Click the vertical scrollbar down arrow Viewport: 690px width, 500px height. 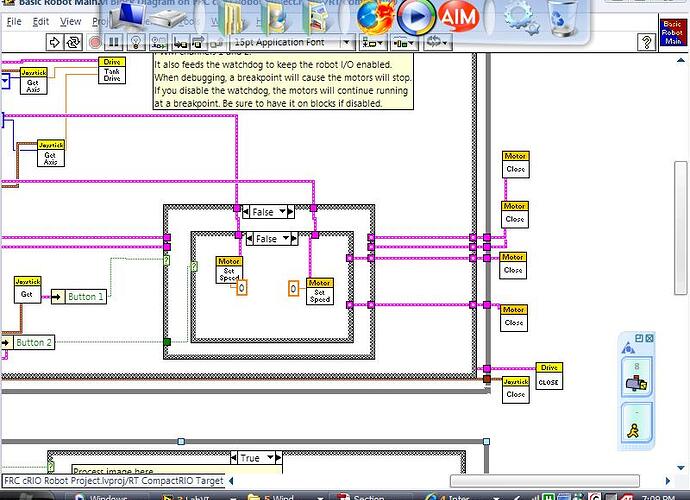click(x=681, y=467)
